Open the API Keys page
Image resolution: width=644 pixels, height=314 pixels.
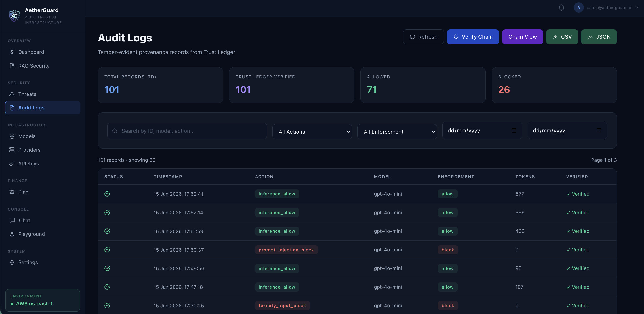click(x=43, y=164)
